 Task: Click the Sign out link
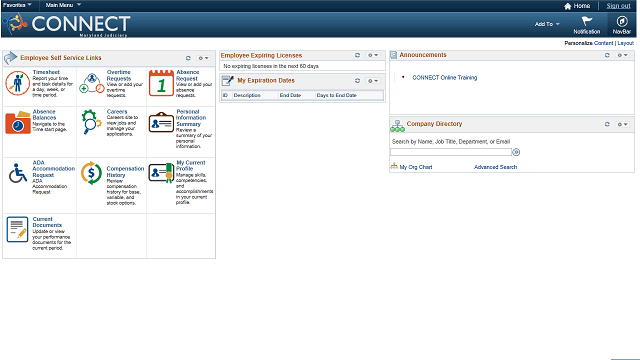click(618, 6)
